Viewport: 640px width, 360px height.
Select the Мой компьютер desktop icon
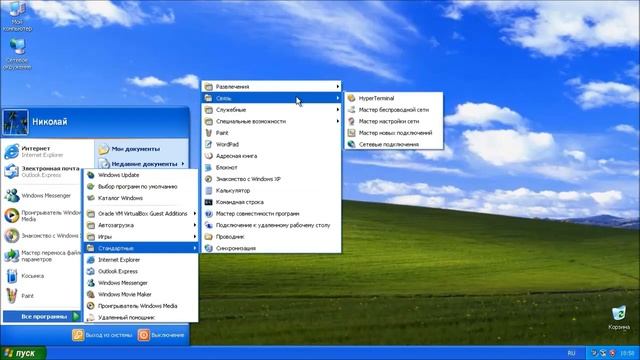tap(17, 16)
